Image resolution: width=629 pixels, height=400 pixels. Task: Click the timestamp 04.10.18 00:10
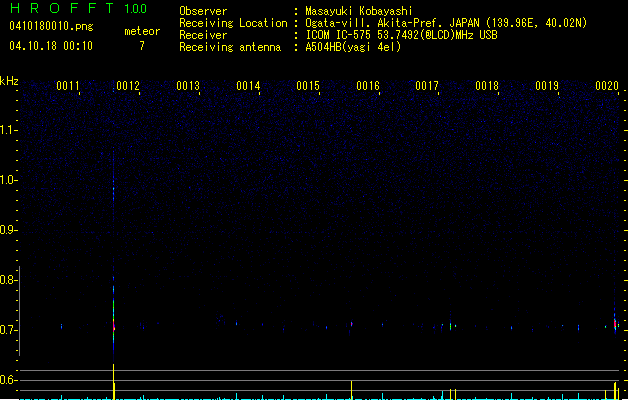(51, 46)
